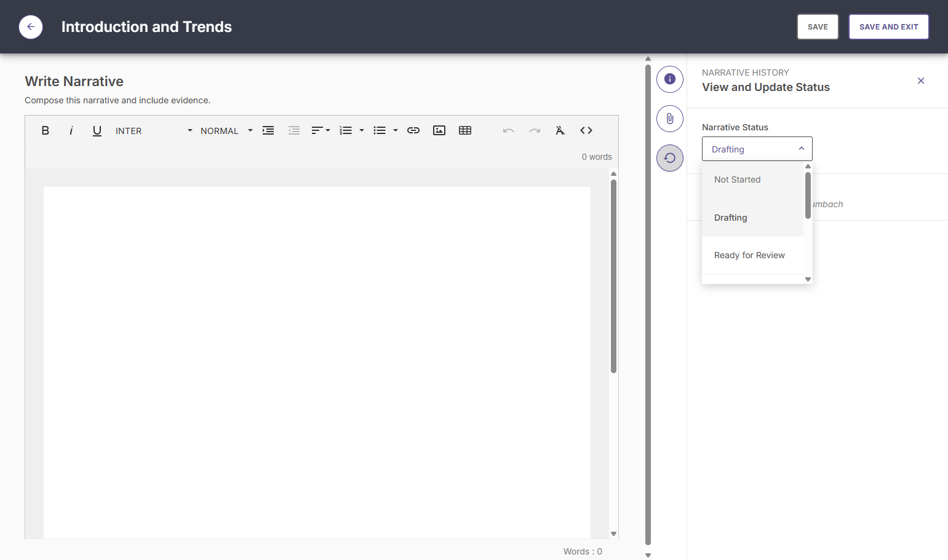Select the Drafting status option

coord(752,218)
